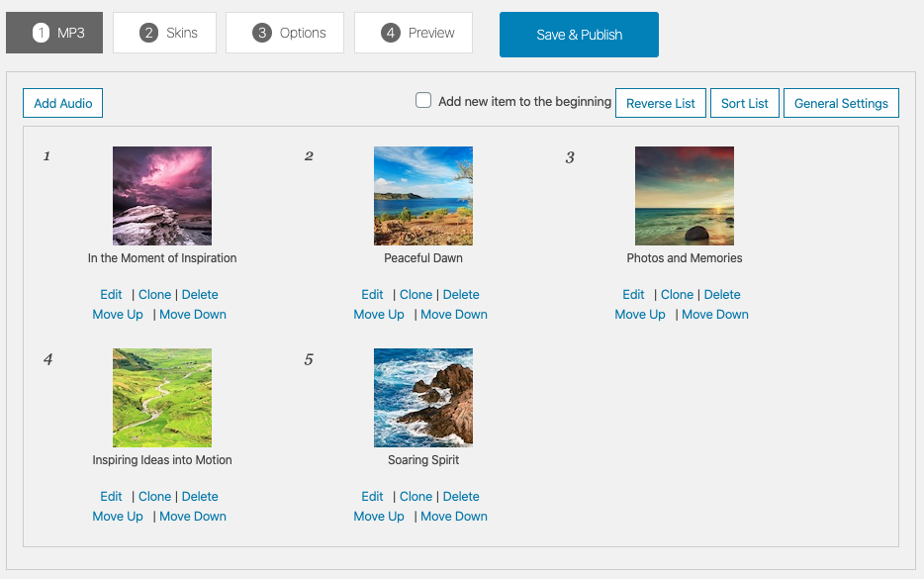Open General Settings

841,103
